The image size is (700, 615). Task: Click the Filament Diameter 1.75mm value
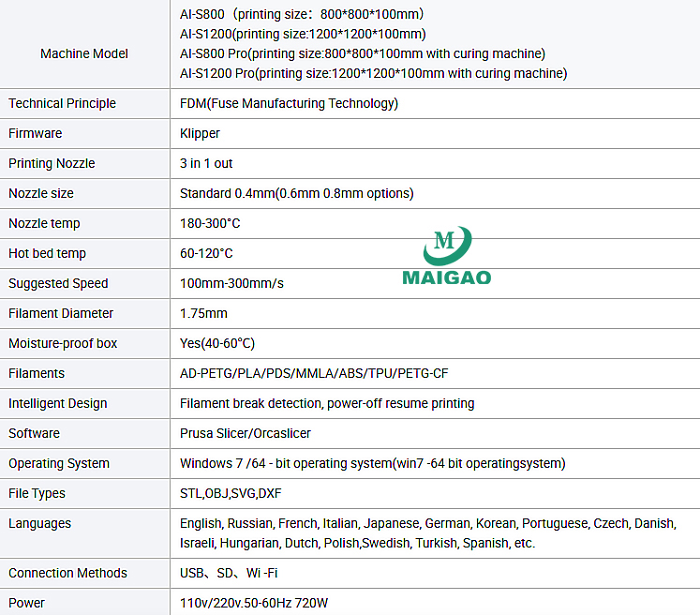(x=203, y=313)
